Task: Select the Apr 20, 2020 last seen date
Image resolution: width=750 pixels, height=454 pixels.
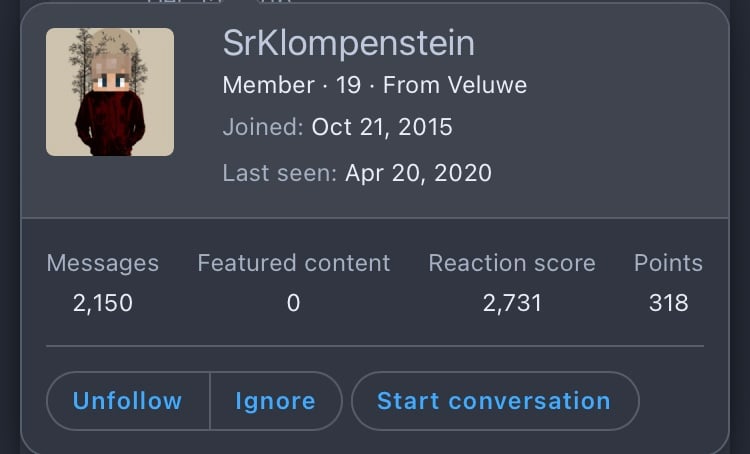Action: point(418,173)
